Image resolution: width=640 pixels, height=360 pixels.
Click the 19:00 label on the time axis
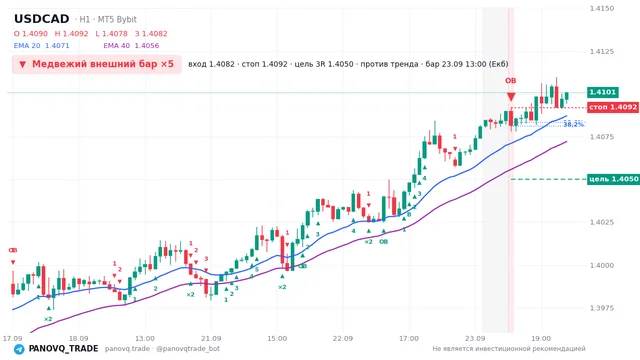(x=541, y=338)
